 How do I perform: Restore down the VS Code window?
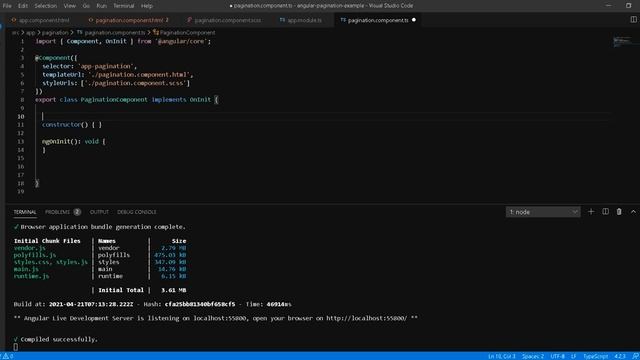628,6
